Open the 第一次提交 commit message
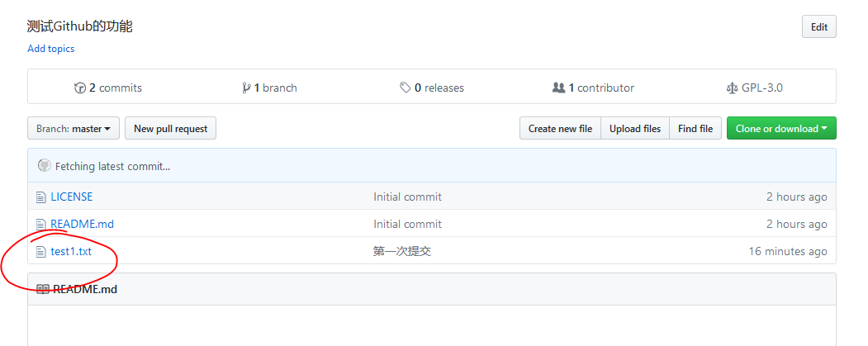The image size is (868, 346). pos(402,252)
